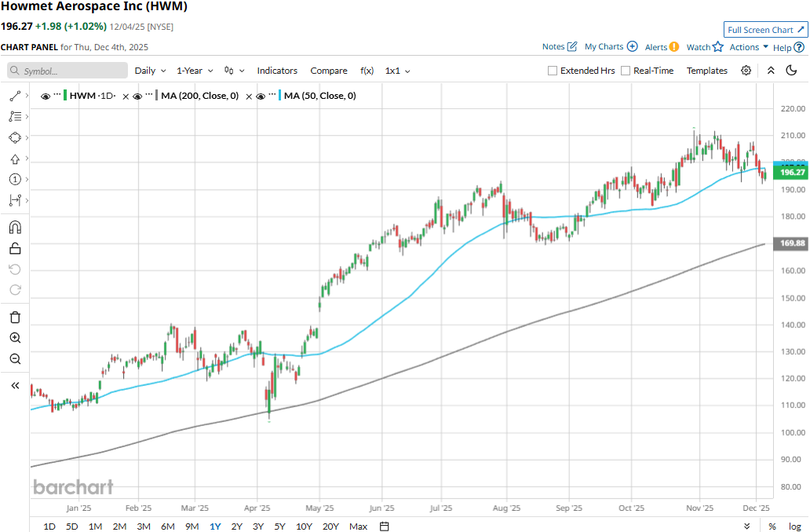Expand the 1-Year period dropdown
This screenshot has height=532, width=810.
[195, 71]
